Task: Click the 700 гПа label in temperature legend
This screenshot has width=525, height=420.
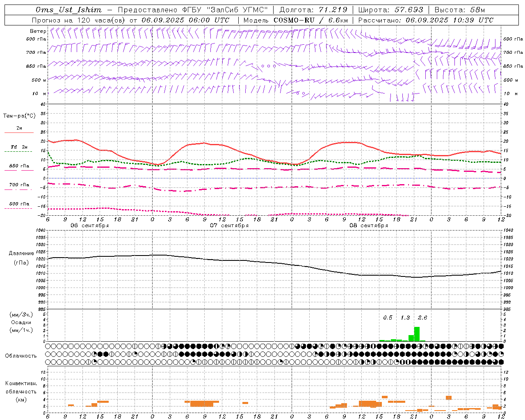Action: [19, 185]
